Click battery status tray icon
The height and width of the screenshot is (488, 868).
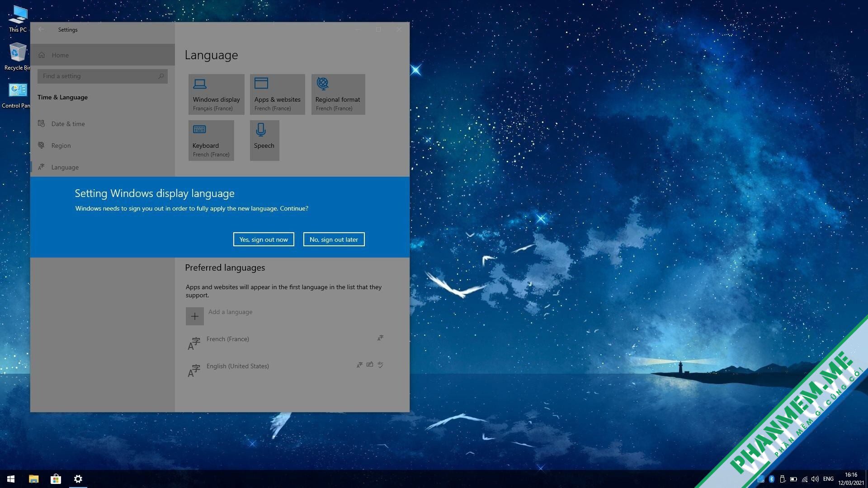click(793, 479)
